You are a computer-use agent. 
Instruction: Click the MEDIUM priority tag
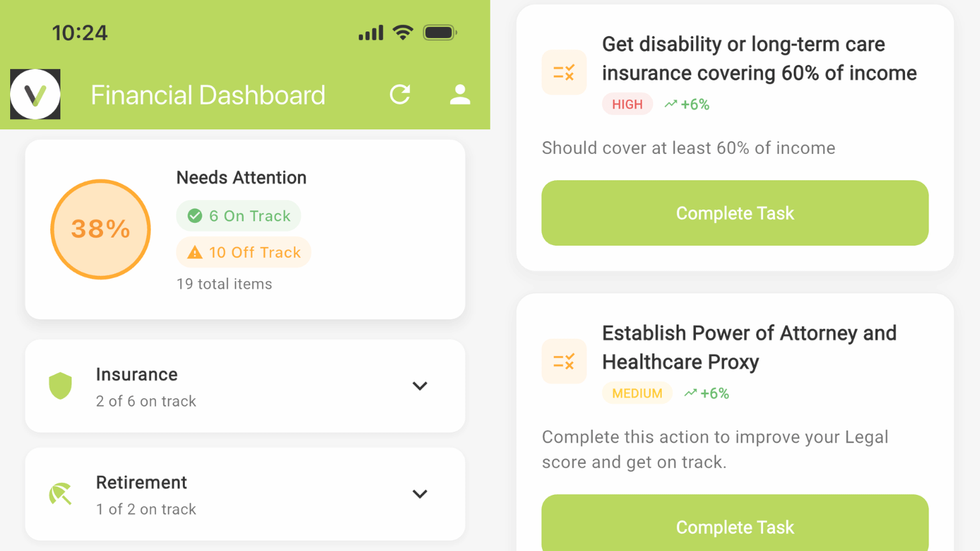(636, 394)
